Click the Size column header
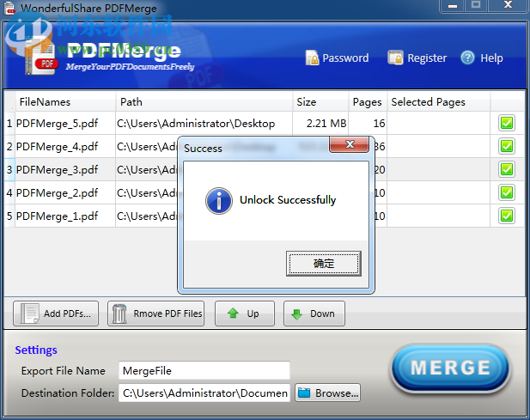The height and width of the screenshot is (420, 530). point(320,101)
